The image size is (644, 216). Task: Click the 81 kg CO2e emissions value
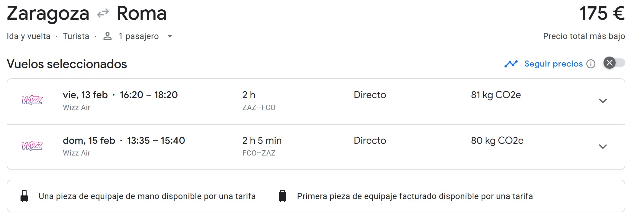[x=496, y=95]
